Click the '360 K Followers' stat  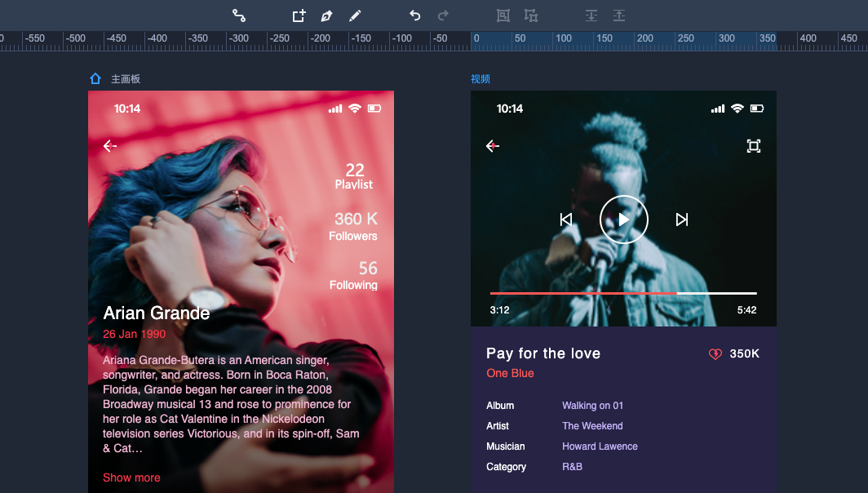(353, 226)
